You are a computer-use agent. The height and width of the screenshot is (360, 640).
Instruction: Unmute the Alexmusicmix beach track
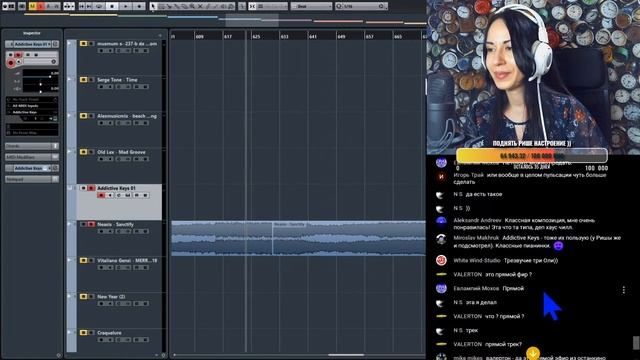pos(83,116)
